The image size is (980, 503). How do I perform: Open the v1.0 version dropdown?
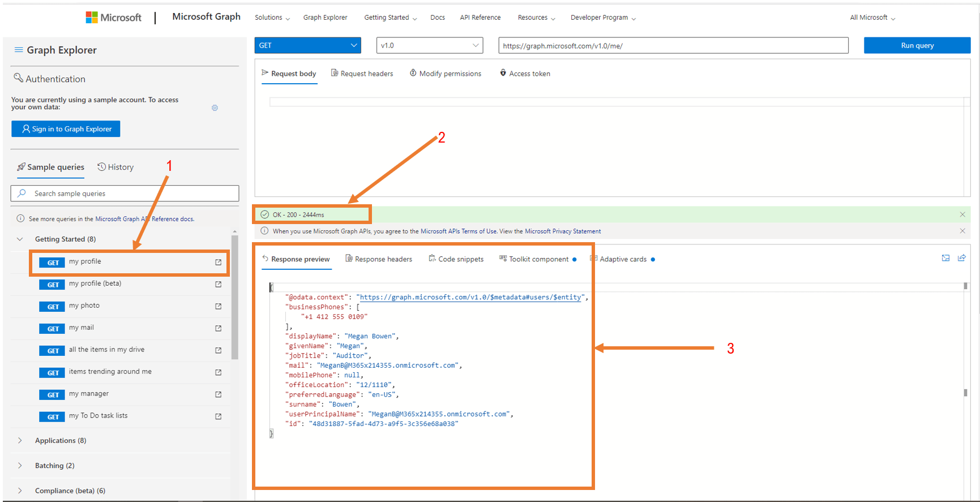point(430,45)
